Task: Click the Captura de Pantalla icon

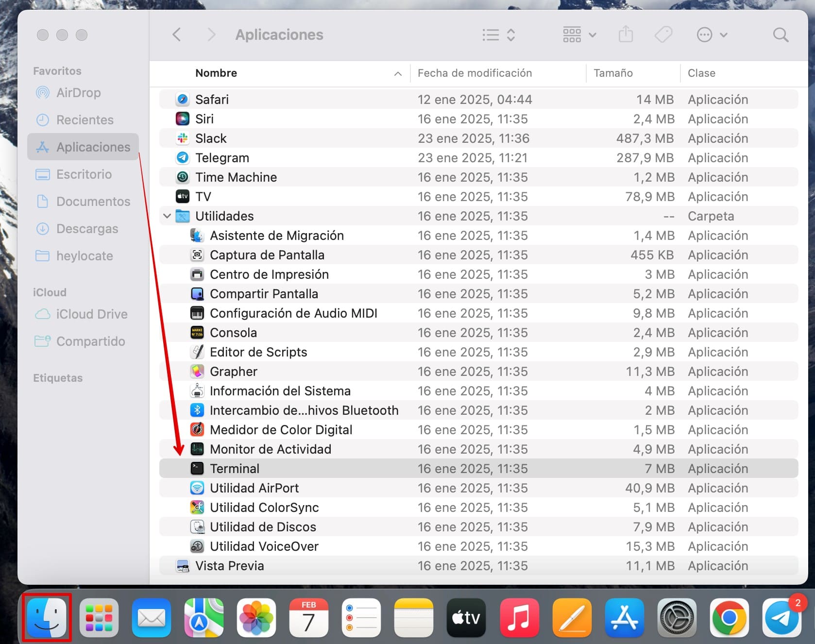Action: (x=197, y=255)
